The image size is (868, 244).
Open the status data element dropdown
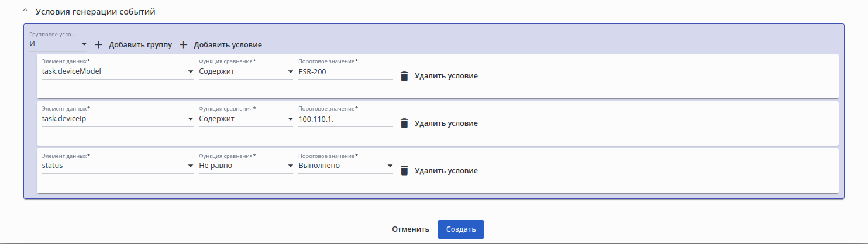[x=117, y=166]
